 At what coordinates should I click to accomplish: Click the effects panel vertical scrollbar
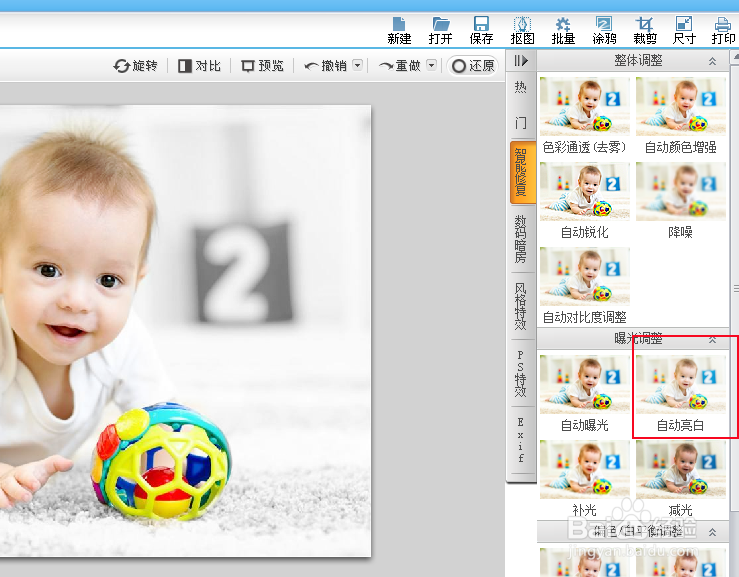(735, 288)
